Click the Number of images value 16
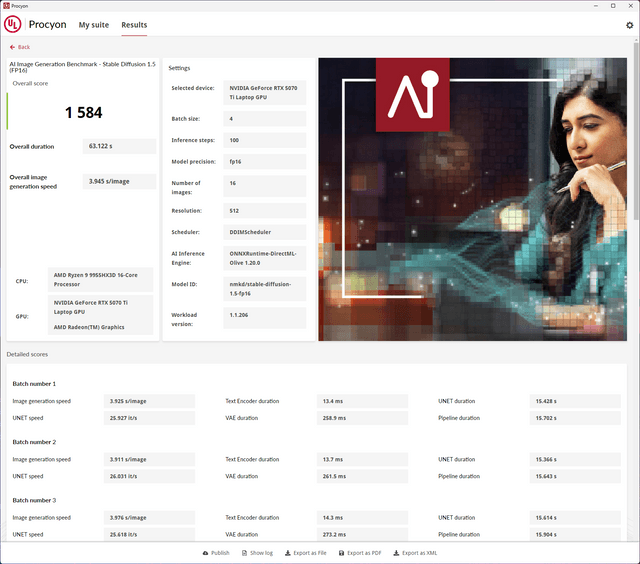The image size is (640, 564). [264, 186]
